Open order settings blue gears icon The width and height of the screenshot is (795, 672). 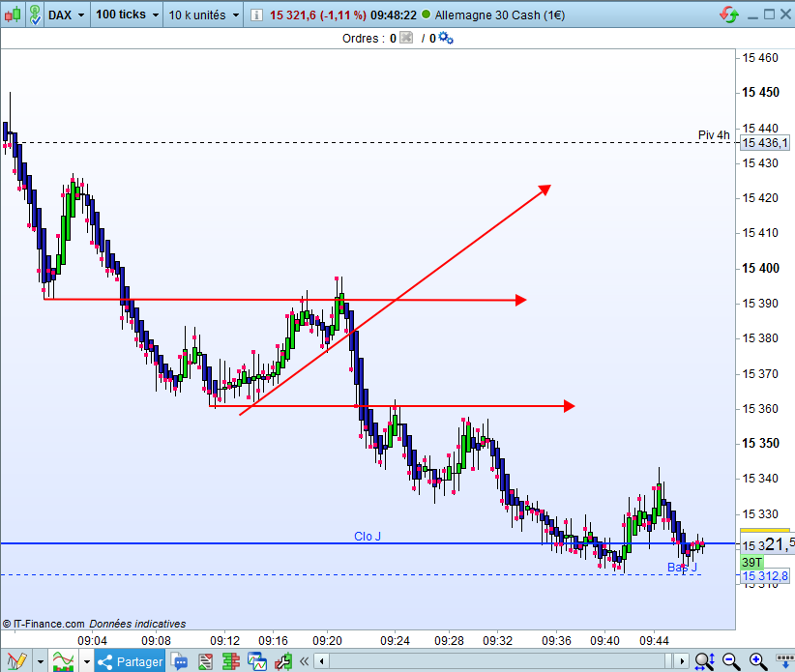click(446, 38)
